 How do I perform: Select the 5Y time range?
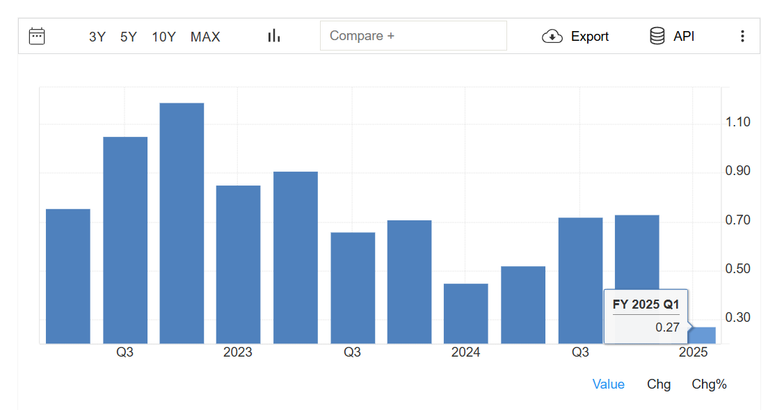tap(128, 37)
